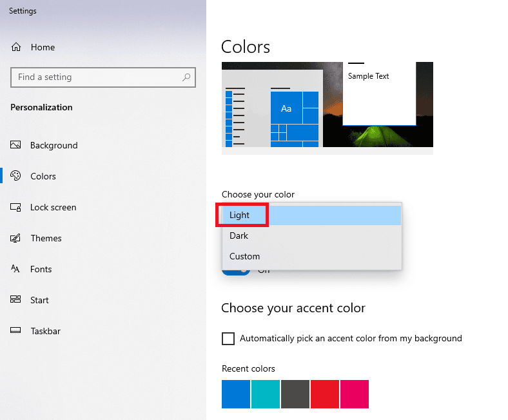Image resolution: width=508 pixels, height=420 pixels.
Task: Check automatically pick an accent color
Action: tap(228, 338)
